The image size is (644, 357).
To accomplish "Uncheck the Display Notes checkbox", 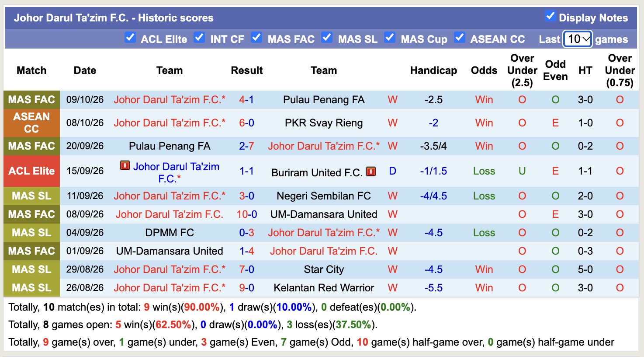I will 550,16.
